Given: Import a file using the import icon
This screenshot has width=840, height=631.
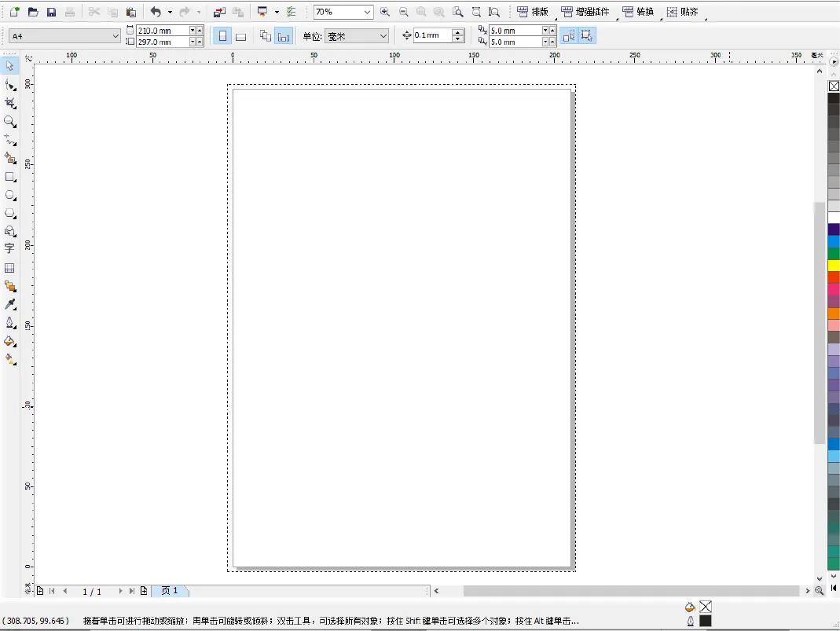Looking at the screenshot, I should (219, 12).
